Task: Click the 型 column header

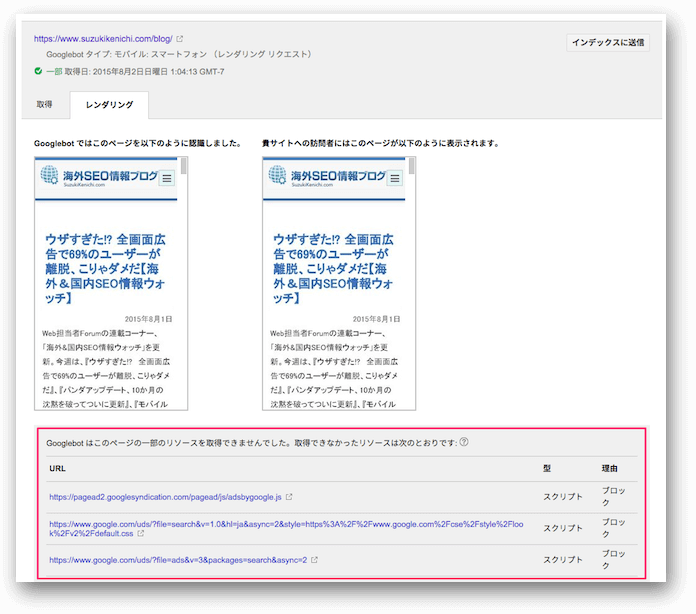Action: pyautogui.click(x=547, y=468)
